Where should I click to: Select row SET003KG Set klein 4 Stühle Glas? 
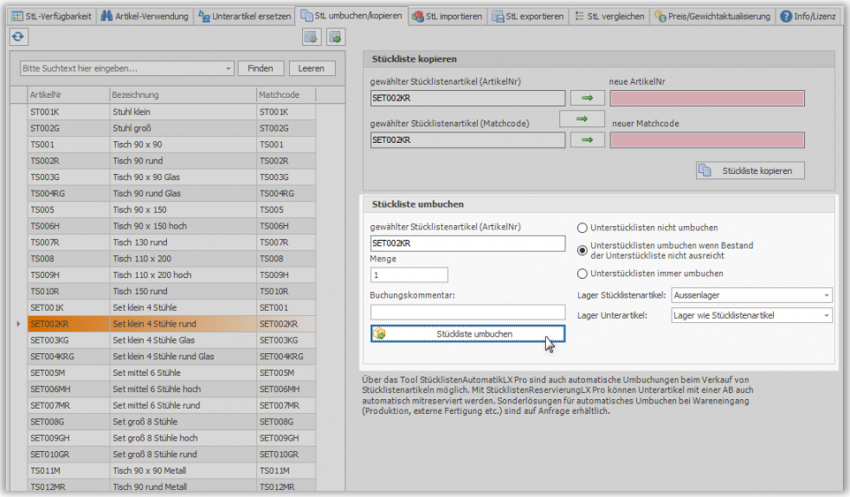pyautogui.click(x=171, y=340)
